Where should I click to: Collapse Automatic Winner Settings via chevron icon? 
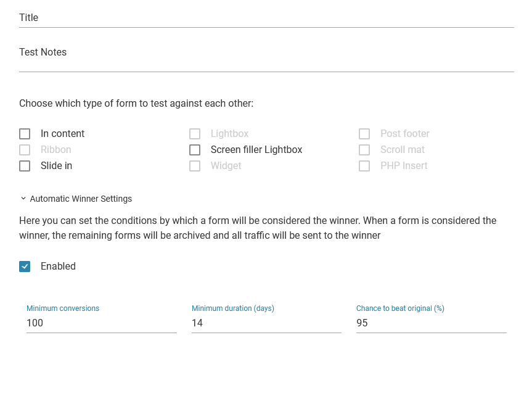pyautogui.click(x=23, y=199)
